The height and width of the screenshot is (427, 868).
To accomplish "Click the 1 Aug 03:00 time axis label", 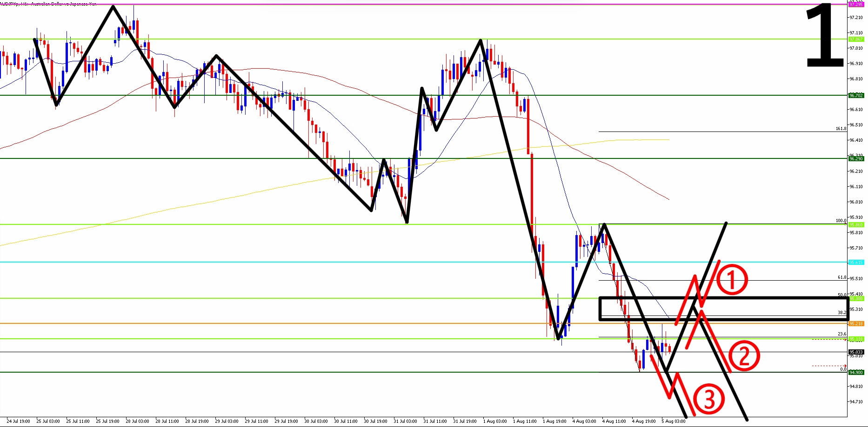I will click(x=495, y=421).
